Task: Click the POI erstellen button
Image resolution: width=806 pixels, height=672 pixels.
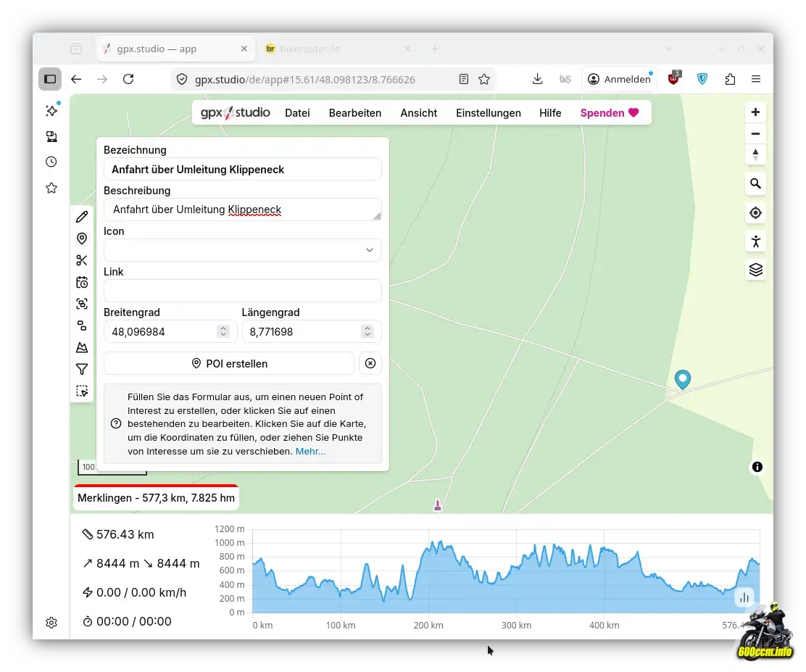Action: (229, 363)
